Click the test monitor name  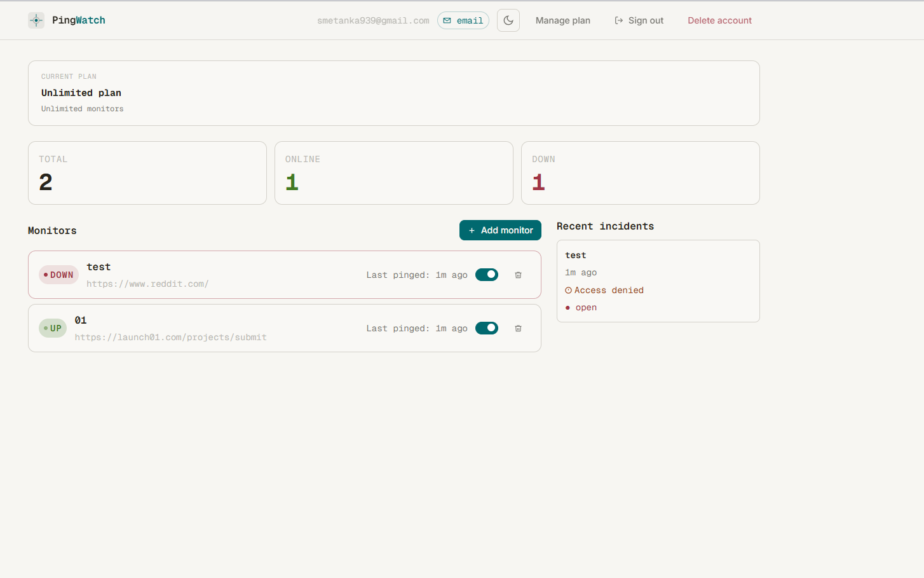[x=99, y=267]
